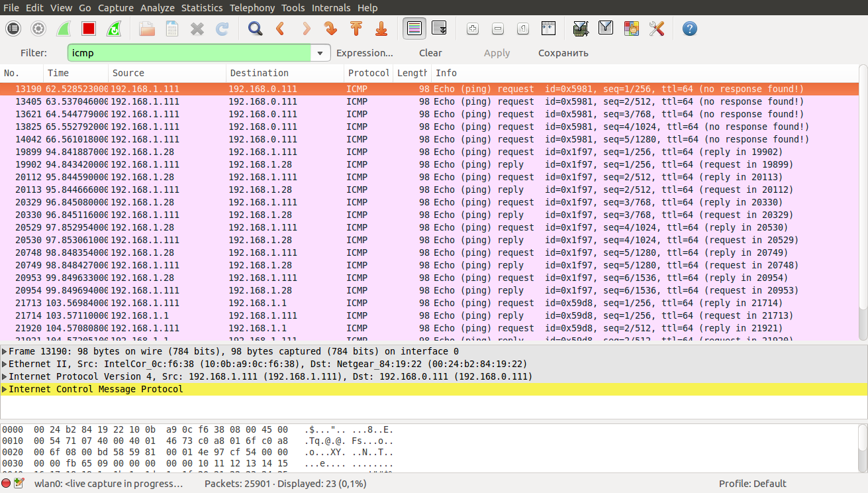This screenshot has height=493, width=868.
Task: Click the Profile: Default status entry
Action: pos(752,483)
